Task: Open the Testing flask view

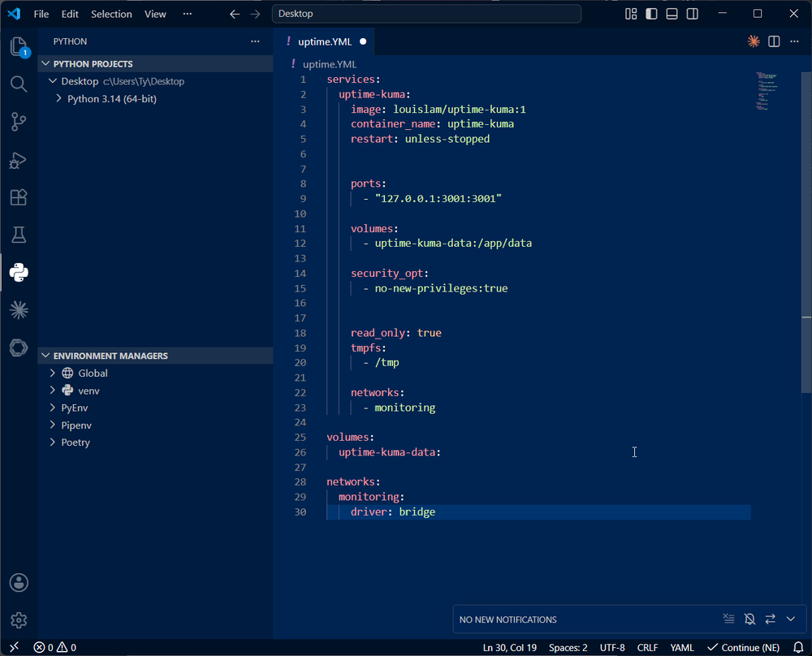Action: (x=19, y=235)
